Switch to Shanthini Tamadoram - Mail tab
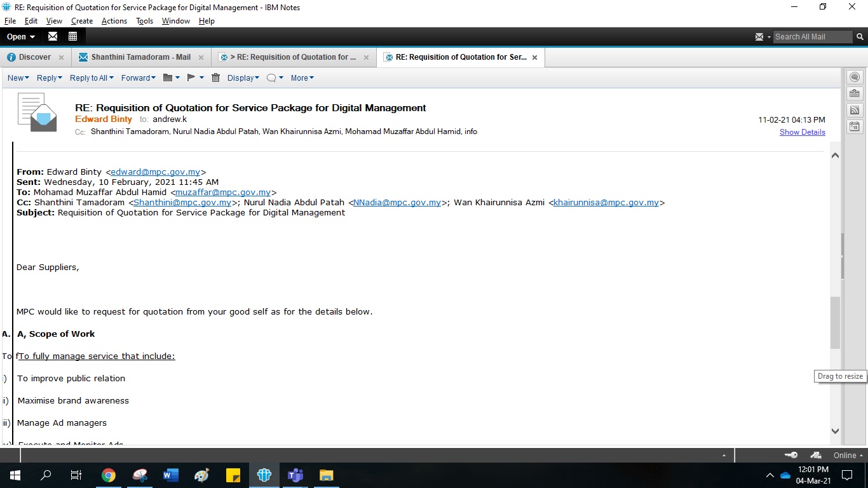 point(140,57)
